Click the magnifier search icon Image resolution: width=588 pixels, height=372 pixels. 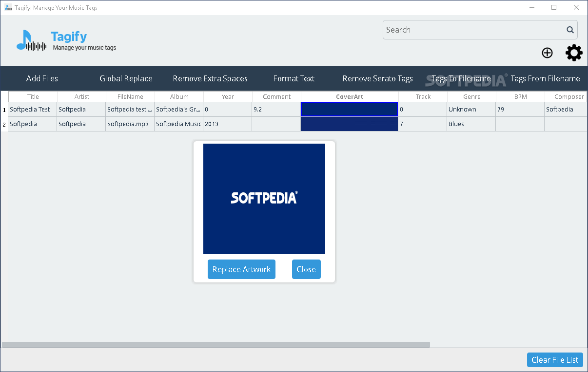(570, 30)
